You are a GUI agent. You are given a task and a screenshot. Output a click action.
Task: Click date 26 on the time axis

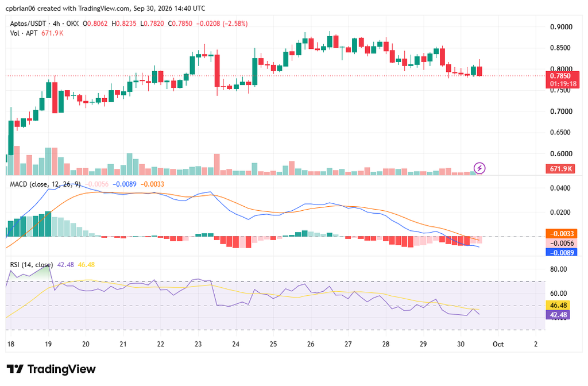311,344
